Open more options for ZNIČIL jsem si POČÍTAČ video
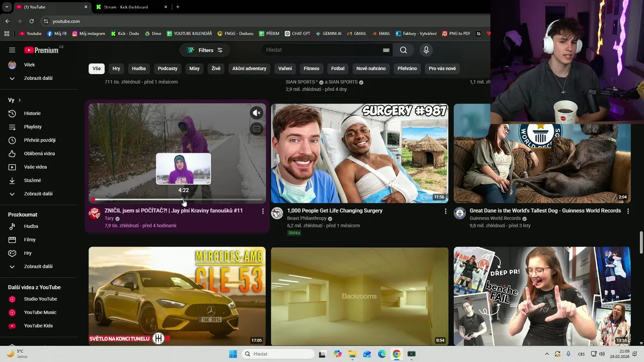Screen dimensions: 644x362 point(263,211)
